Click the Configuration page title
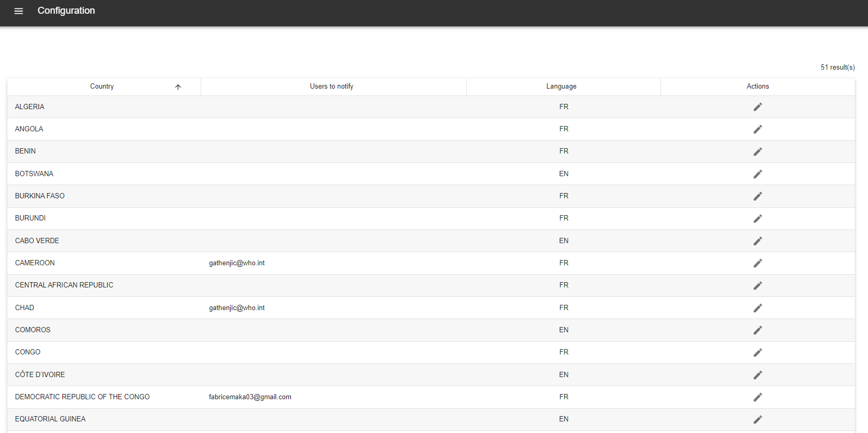 tap(66, 11)
